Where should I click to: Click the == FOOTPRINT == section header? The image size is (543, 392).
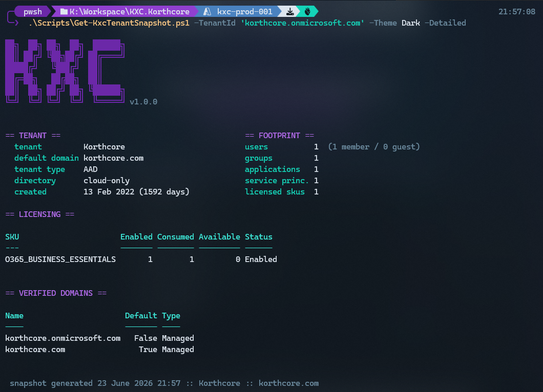pos(280,136)
